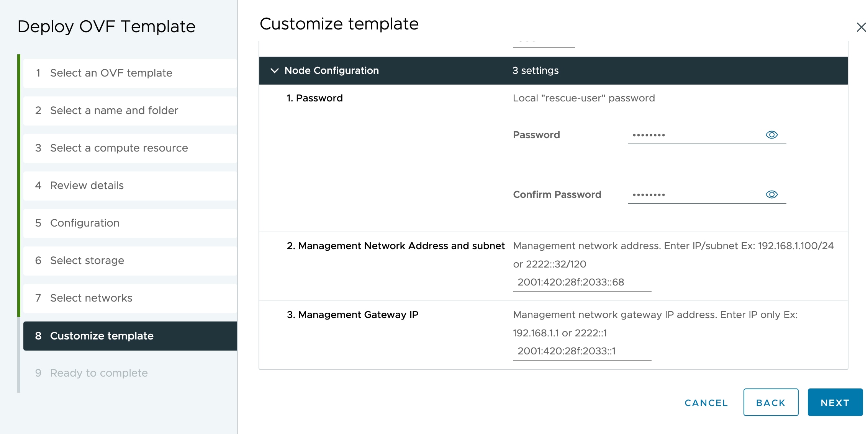Go to step 5 Configuration
This screenshot has height=434, width=868.
130,223
